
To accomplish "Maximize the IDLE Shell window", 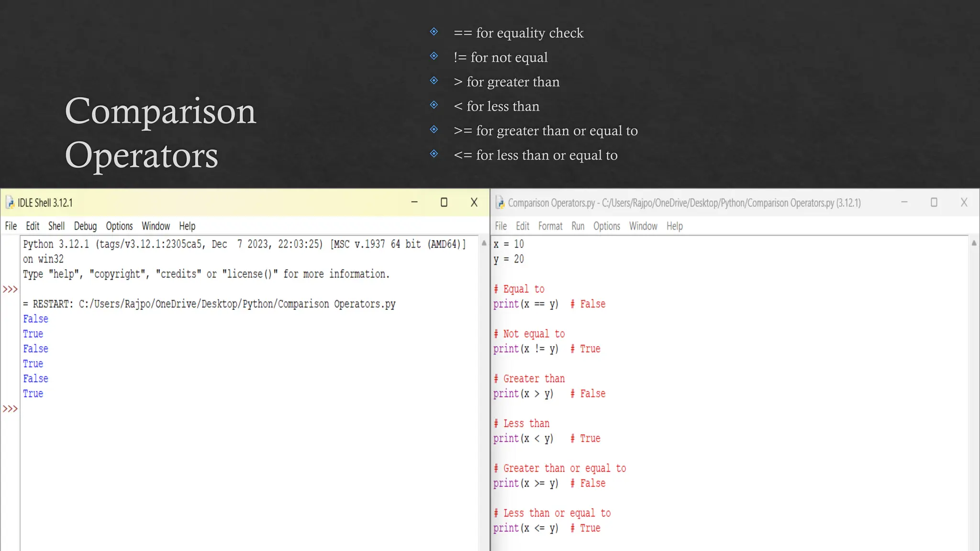I will [x=444, y=202].
